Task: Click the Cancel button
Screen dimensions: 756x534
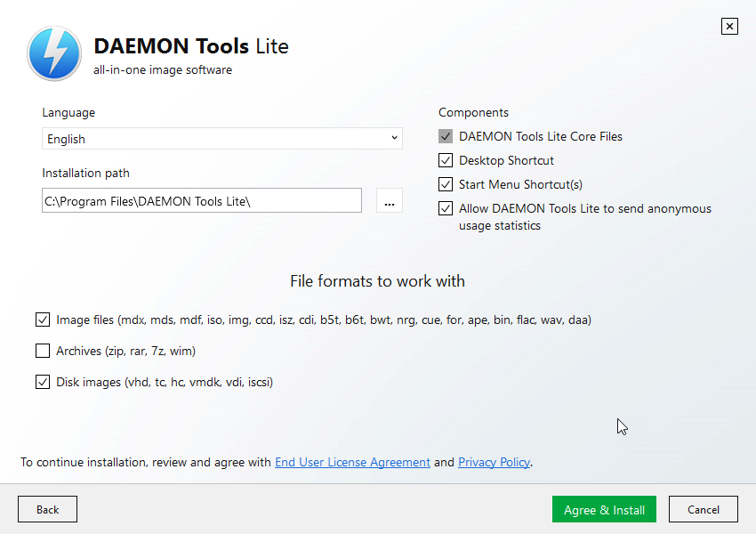Action: click(703, 510)
